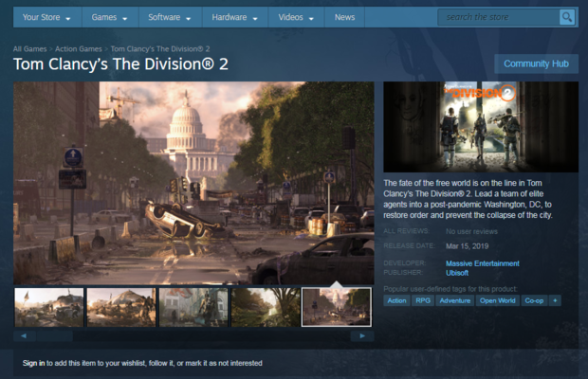Click The Division 2 header capsule image
Image resolution: width=588 pixels, height=379 pixels.
481,127
